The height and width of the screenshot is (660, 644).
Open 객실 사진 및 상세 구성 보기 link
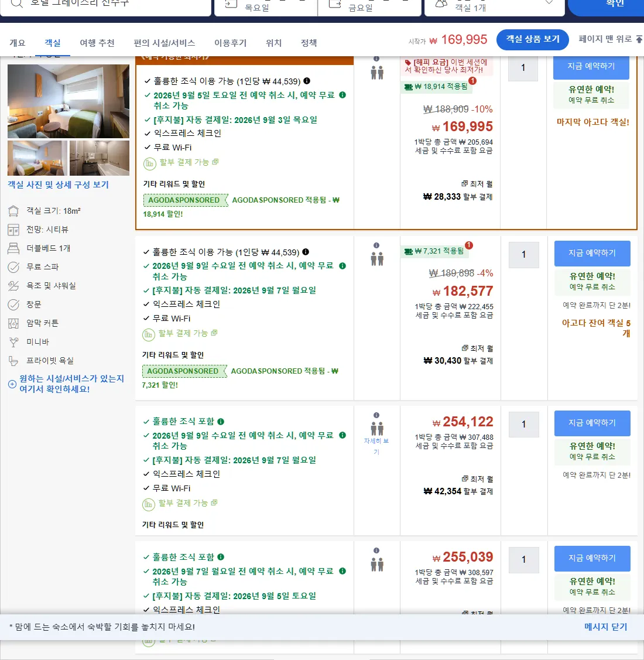point(58,185)
